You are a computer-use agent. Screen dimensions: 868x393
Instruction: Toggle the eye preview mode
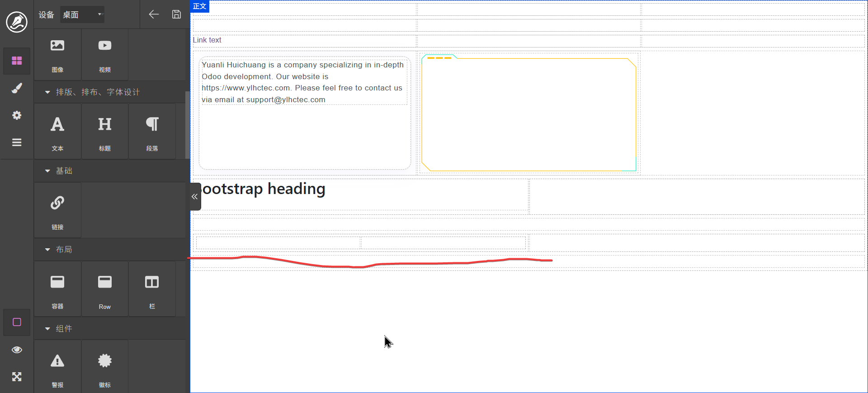17,350
